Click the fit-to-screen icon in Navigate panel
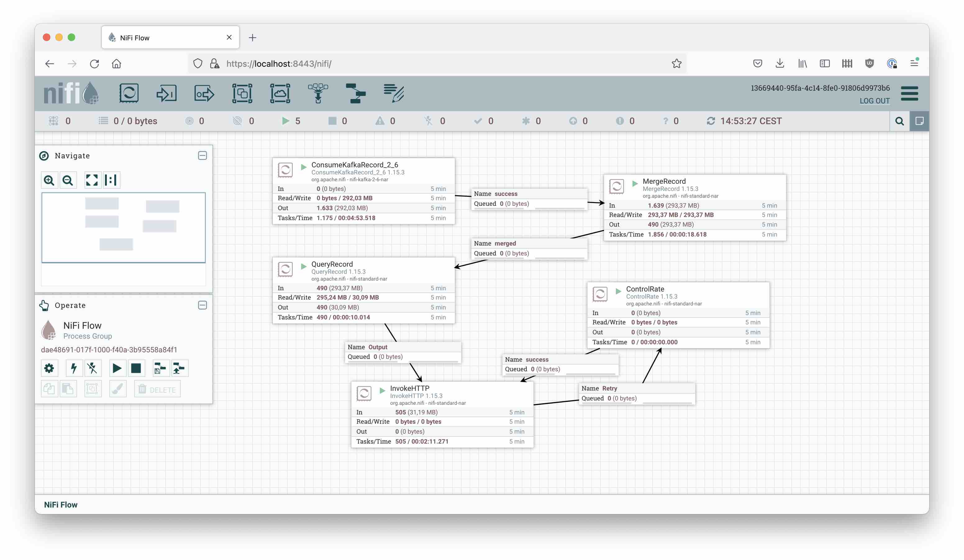964x560 pixels. tap(92, 180)
